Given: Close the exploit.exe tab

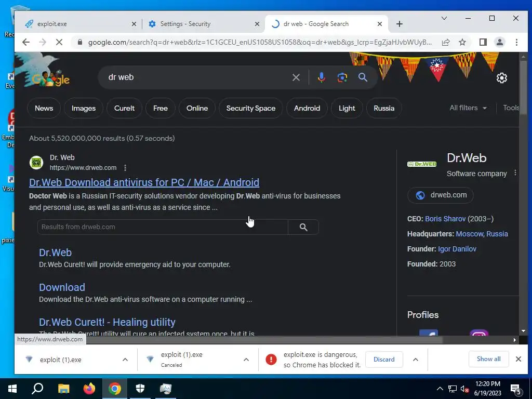Looking at the screenshot, I should point(134,24).
